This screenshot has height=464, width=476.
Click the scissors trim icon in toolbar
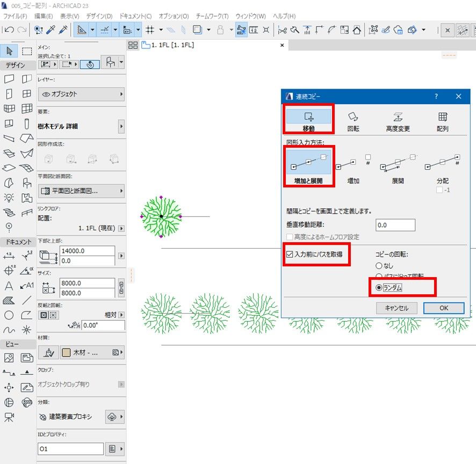coord(282,30)
